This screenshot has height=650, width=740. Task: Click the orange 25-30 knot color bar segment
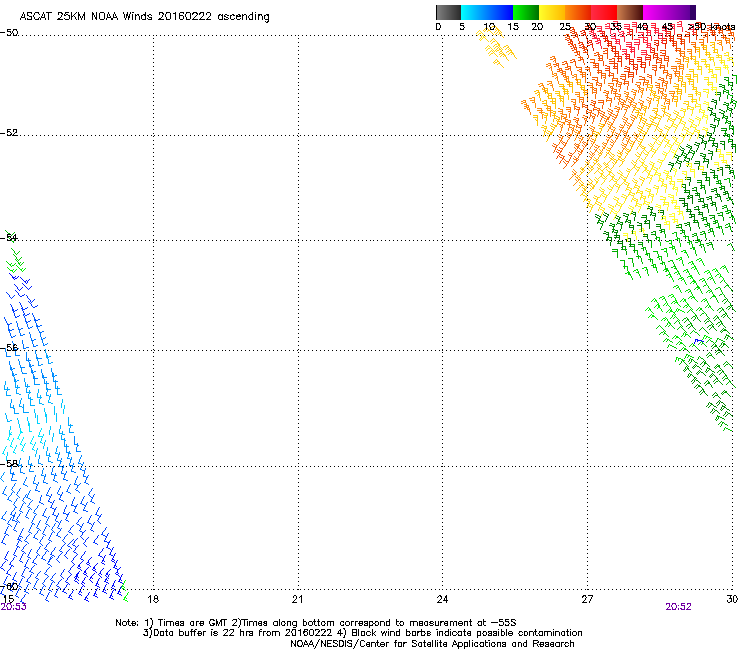pyautogui.click(x=578, y=12)
